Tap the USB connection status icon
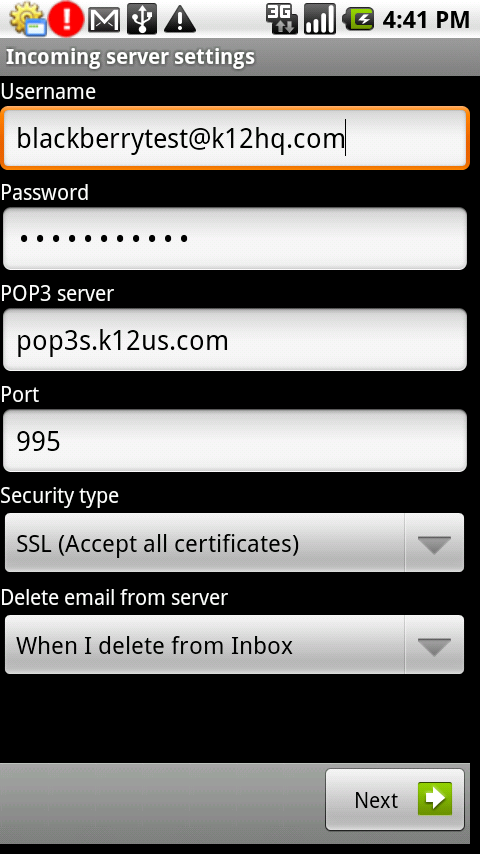The height and width of the screenshot is (854, 480). pyautogui.click(x=142, y=19)
